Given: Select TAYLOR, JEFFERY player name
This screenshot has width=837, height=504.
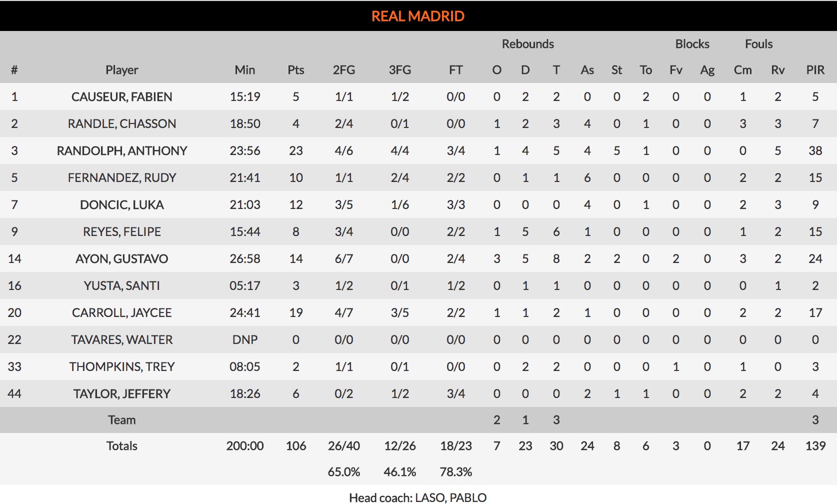Looking at the screenshot, I should click(x=121, y=393).
